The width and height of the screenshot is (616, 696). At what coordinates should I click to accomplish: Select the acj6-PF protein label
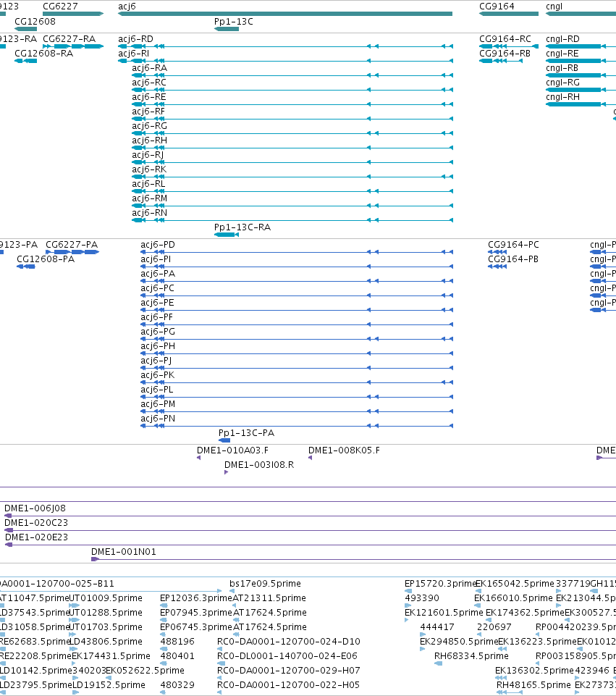(x=157, y=317)
